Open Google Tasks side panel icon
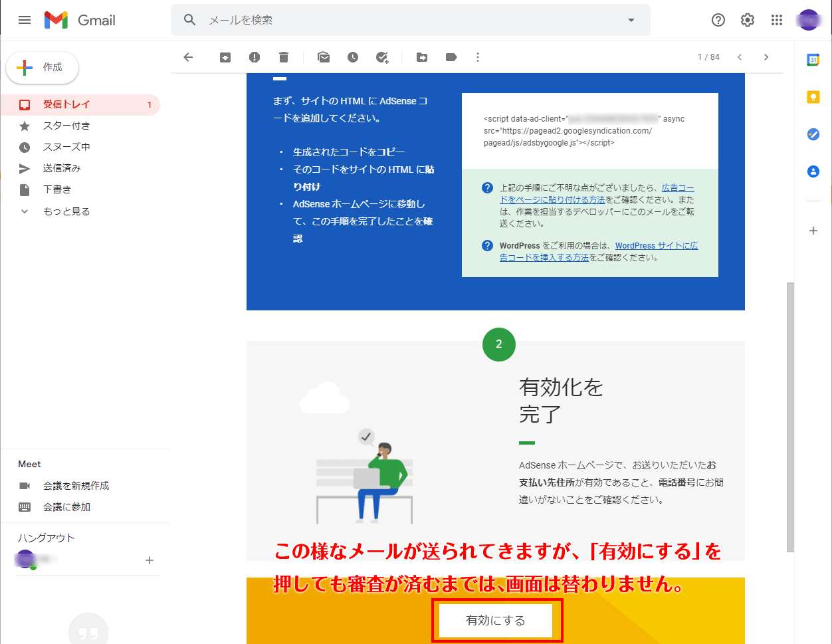Screen dimensions: 832x644 click(x=813, y=134)
